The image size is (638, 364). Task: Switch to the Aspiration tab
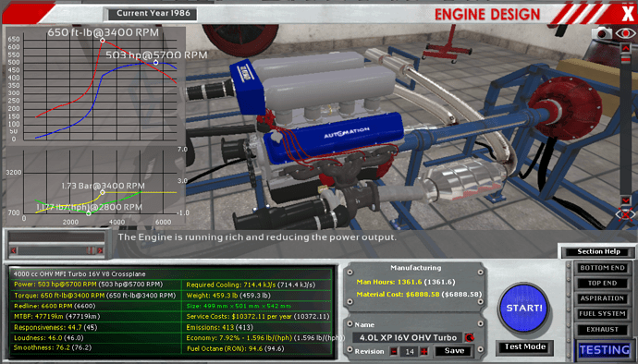point(602,298)
